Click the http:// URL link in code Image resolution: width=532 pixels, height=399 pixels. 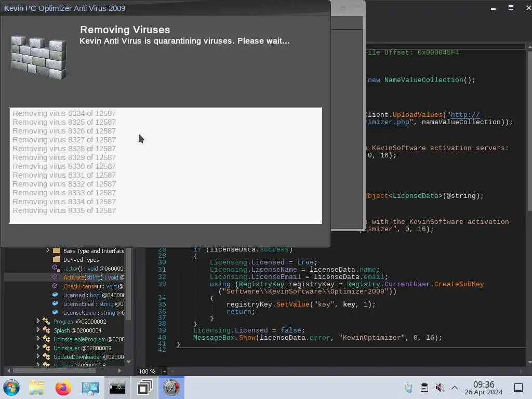point(465,115)
